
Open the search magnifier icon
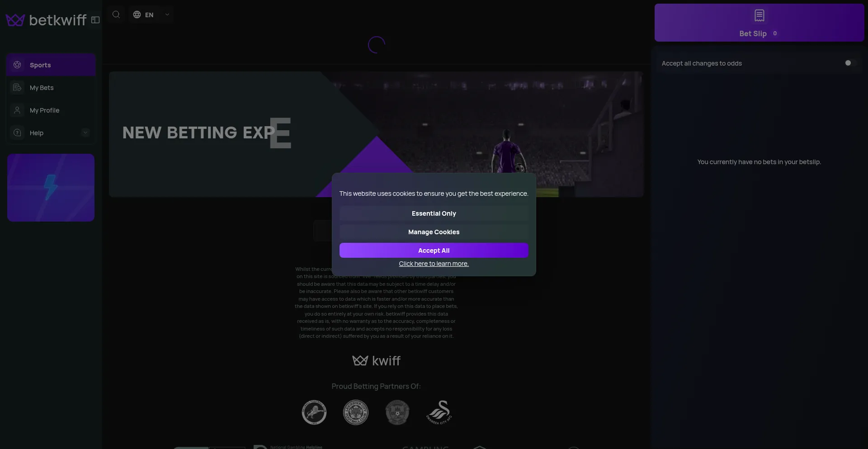tap(116, 14)
